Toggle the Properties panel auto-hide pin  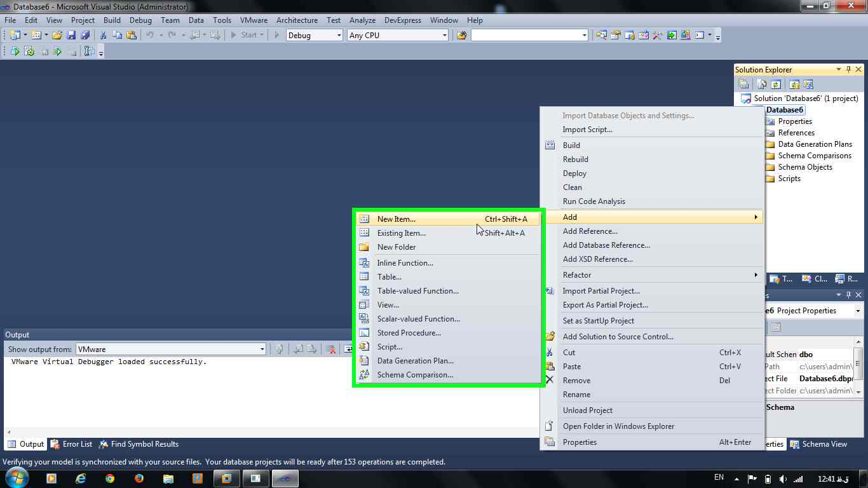pos(848,295)
